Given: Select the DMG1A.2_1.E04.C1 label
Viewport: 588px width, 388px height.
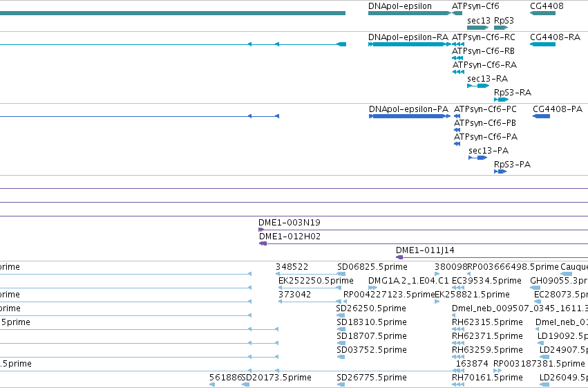Looking at the screenshot, I should (408, 281).
